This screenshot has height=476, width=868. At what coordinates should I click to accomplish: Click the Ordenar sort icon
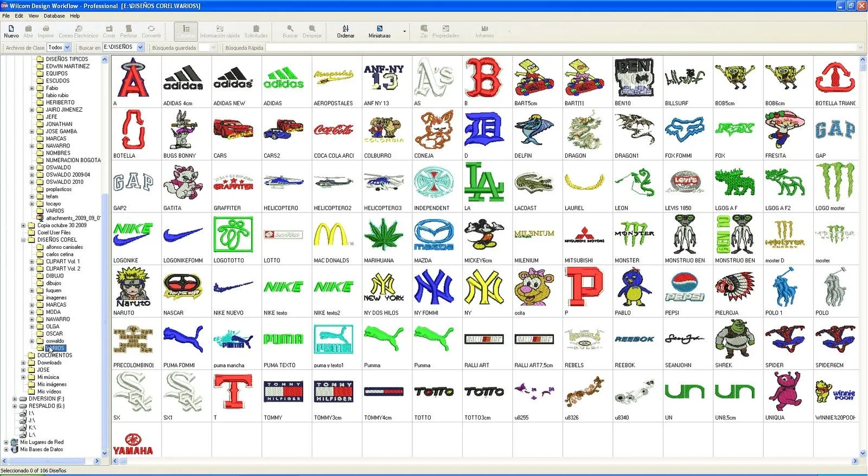pyautogui.click(x=346, y=31)
